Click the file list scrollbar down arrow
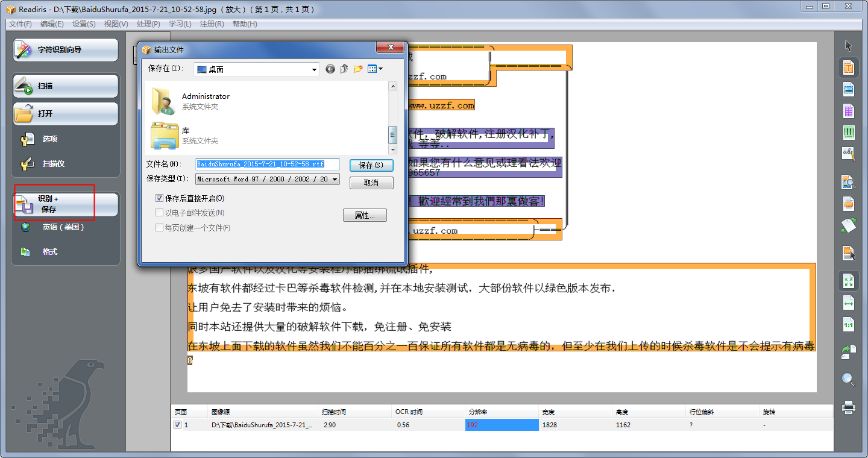 click(393, 149)
